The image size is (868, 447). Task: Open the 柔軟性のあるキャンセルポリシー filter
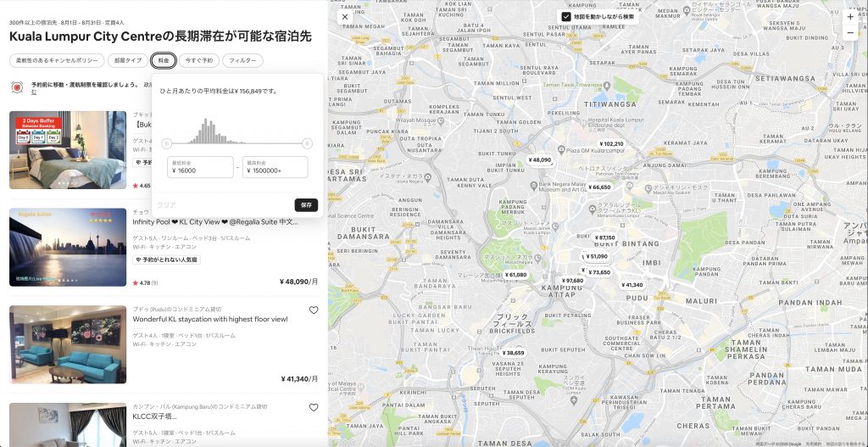[x=57, y=61]
